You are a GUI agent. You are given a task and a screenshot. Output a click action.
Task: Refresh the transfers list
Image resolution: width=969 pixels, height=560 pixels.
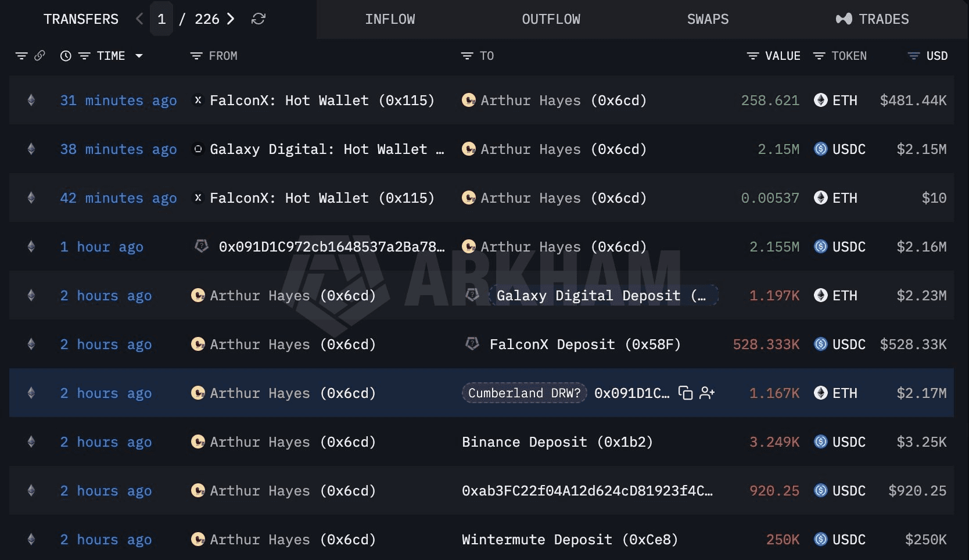pos(259,19)
